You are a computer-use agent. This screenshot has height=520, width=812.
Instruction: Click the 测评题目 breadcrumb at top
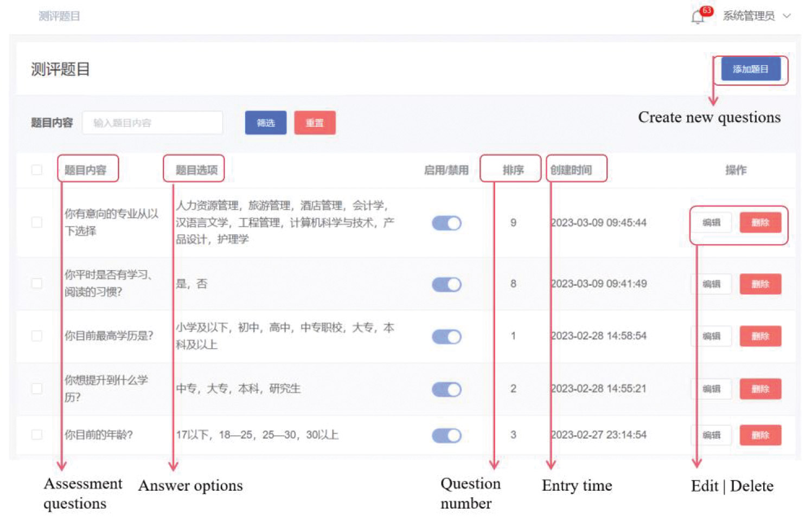tap(59, 16)
